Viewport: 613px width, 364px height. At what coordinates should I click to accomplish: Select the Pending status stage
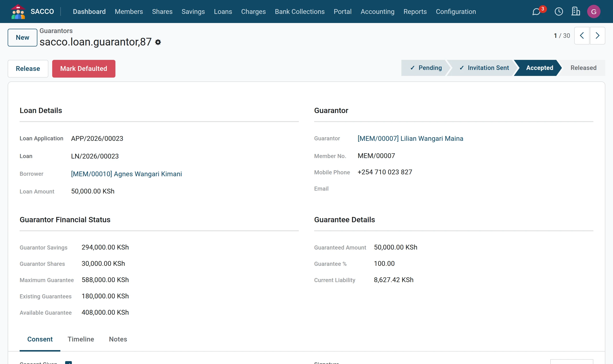426,68
